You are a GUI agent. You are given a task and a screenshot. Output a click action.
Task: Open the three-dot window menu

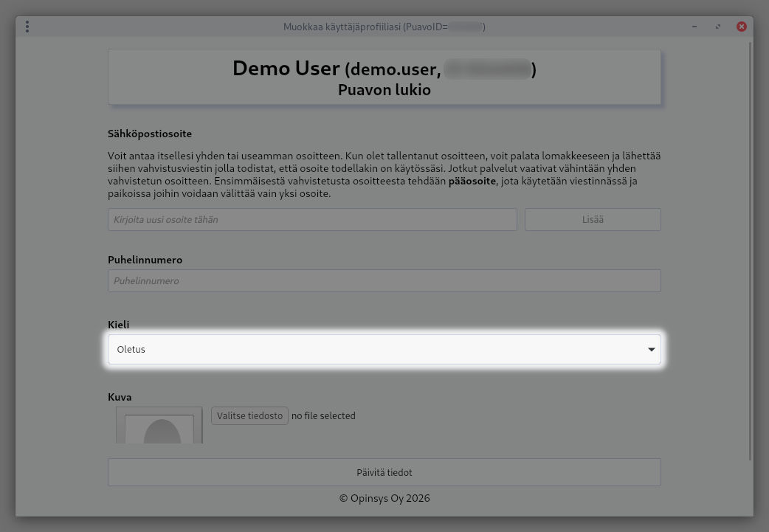(27, 27)
